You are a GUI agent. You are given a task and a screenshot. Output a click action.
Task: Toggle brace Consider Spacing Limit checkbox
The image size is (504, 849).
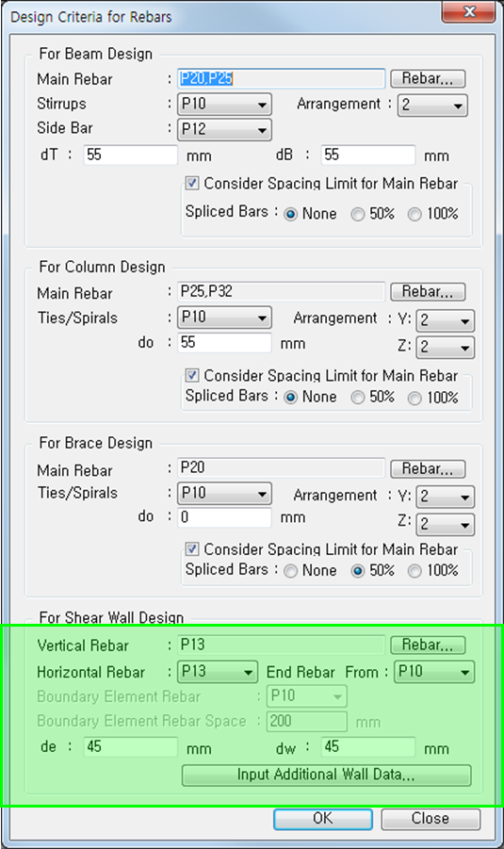point(192,549)
